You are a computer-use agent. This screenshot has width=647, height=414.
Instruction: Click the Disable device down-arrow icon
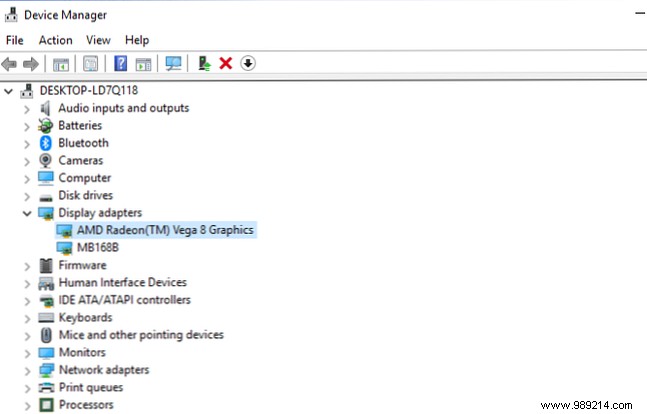pyautogui.click(x=248, y=64)
